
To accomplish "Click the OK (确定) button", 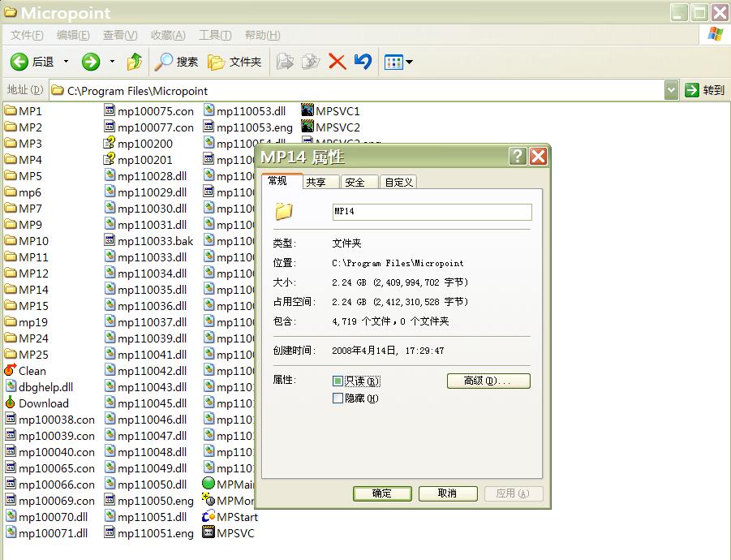I will click(382, 493).
